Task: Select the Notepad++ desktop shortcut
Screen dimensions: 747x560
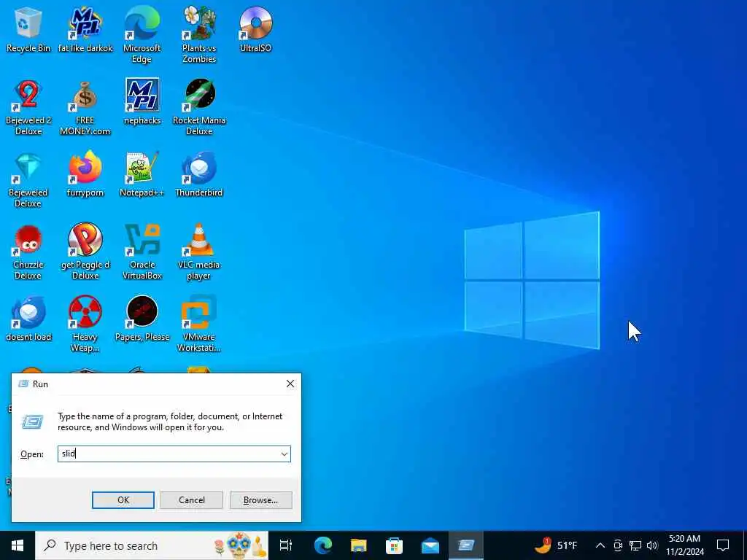Action: coord(142,174)
